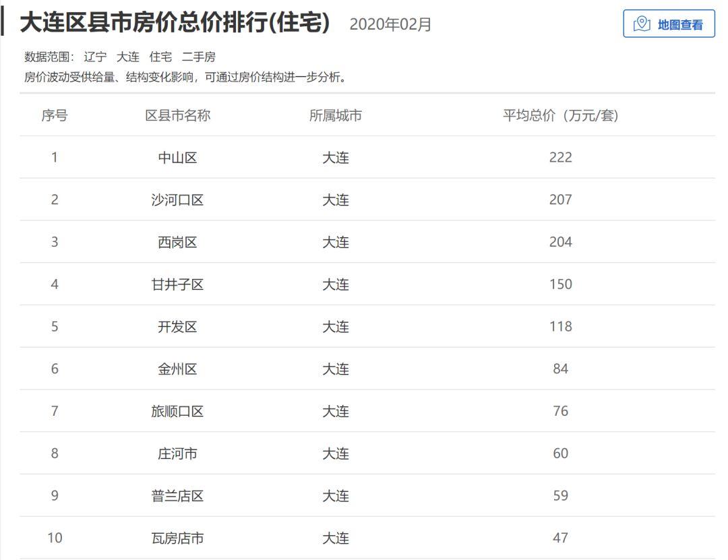The image size is (728, 560).
Task: Click the 金州区 district name
Action: coord(177,369)
